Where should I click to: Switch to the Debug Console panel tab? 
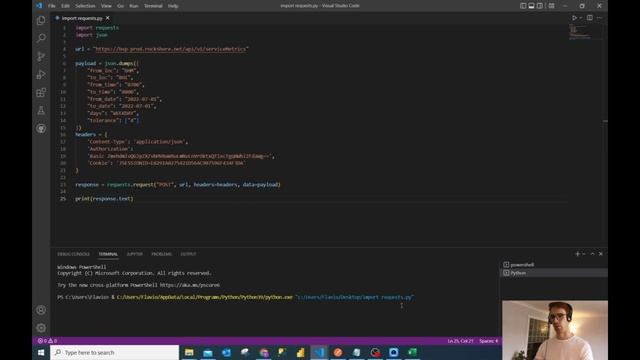click(x=73, y=254)
